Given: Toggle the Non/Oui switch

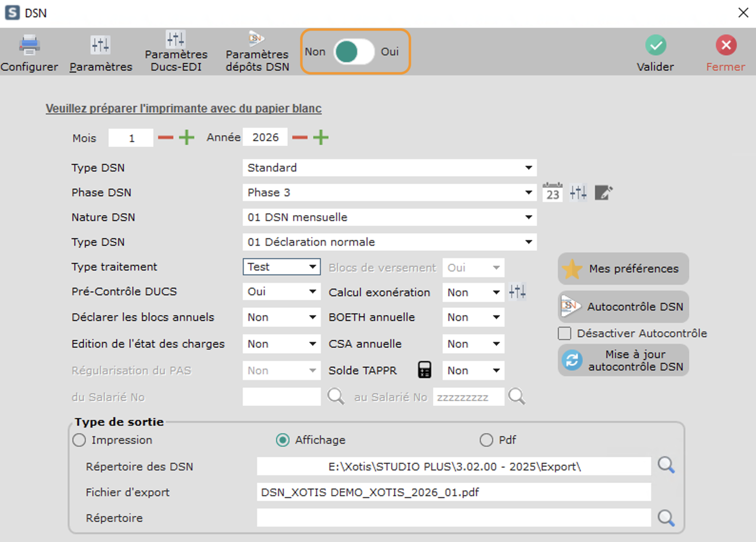Looking at the screenshot, I should pos(354,51).
